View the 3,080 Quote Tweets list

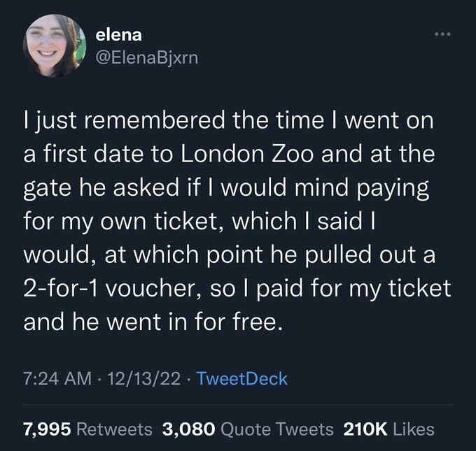point(248,429)
